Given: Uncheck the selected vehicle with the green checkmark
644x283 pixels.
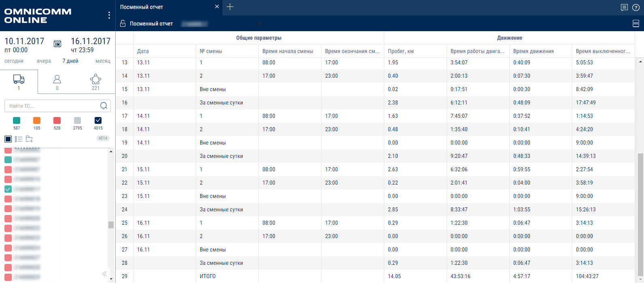Looking at the screenshot, I should pos(8,189).
